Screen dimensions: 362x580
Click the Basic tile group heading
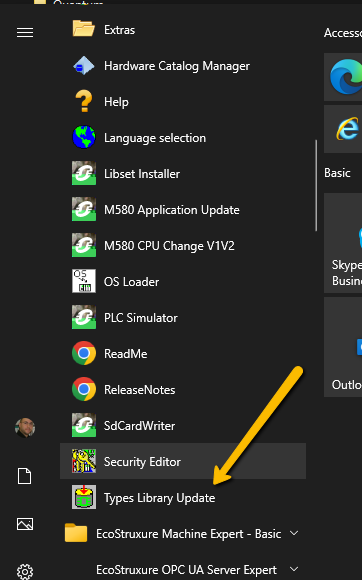point(337,173)
